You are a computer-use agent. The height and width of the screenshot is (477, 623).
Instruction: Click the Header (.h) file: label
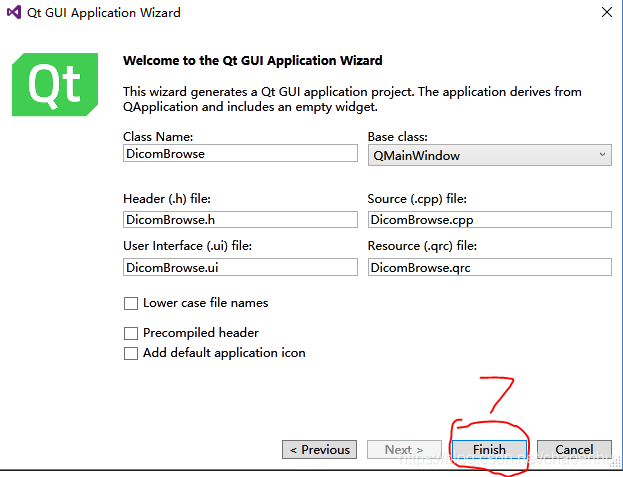(x=167, y=199)
